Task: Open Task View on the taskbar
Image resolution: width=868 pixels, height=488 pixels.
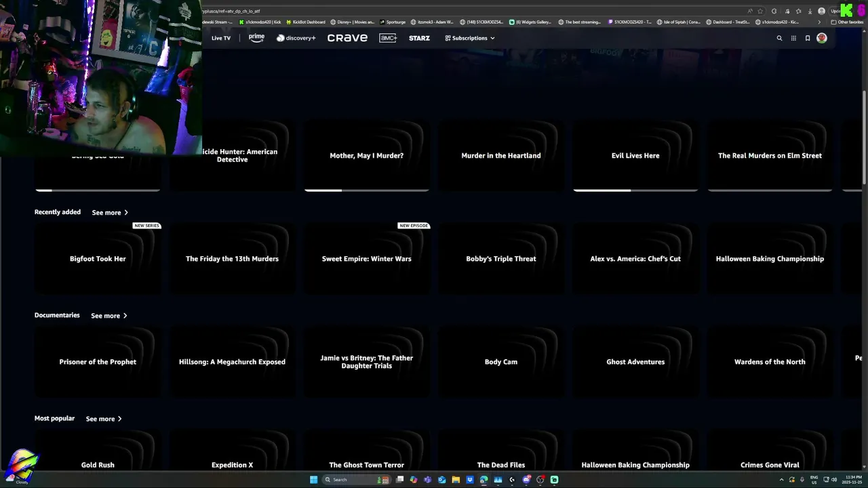Action: (x=400, y=479)
